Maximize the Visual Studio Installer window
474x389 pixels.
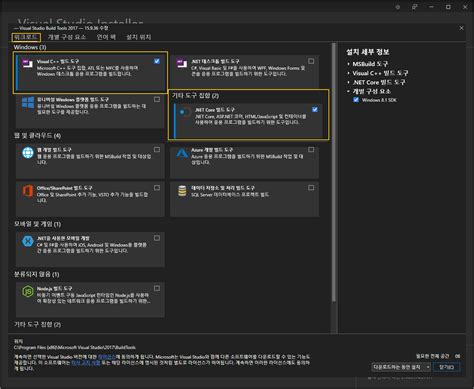tap(448, 7)
